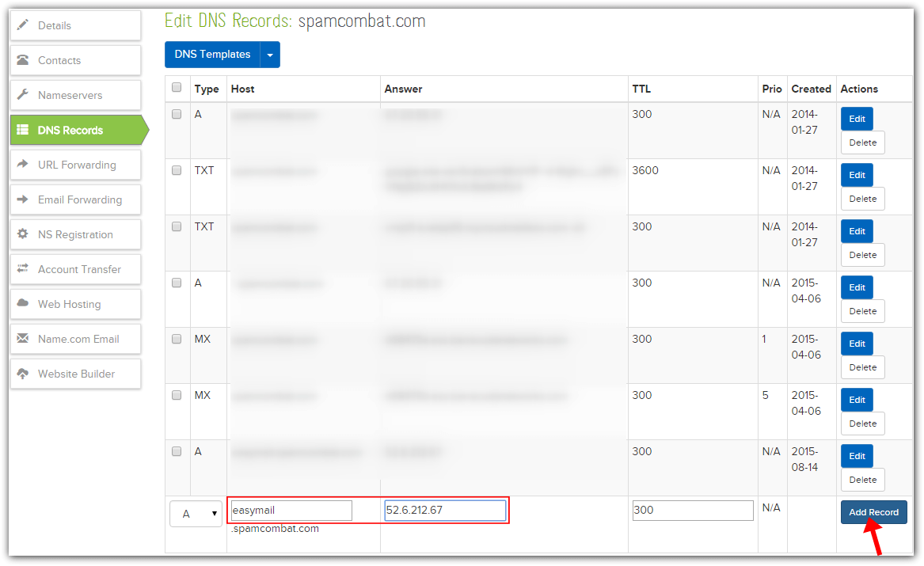Check the MX record with priority 1
This screenshot has height=566, width=924.
(177, 339)
